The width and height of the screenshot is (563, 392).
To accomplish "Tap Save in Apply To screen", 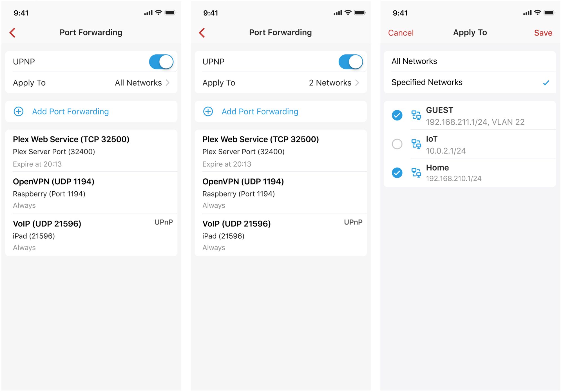I will (543, 33).
